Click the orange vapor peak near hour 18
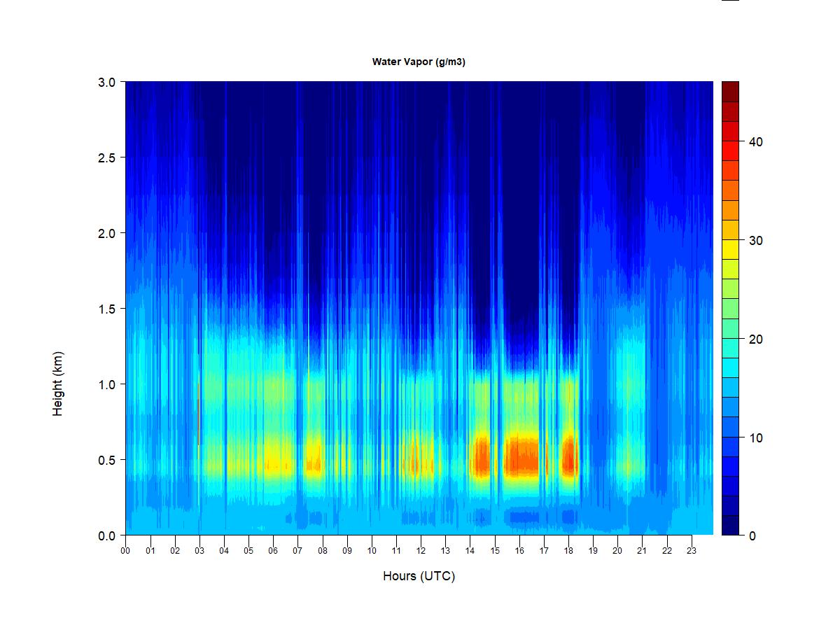840x630 pixels. coord(569,458)
